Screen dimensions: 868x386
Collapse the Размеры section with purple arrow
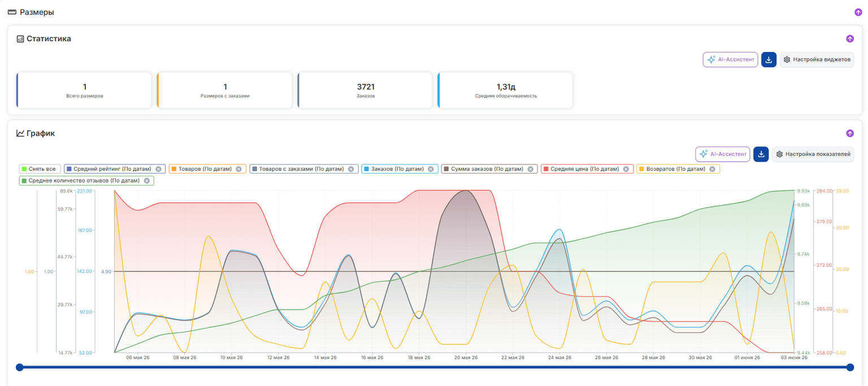click(858, 12)
